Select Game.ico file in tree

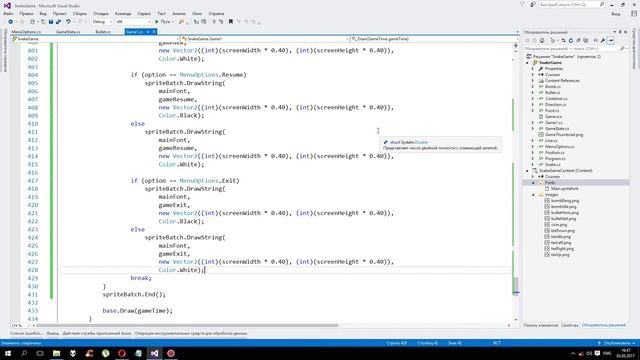tap(553, 116)
